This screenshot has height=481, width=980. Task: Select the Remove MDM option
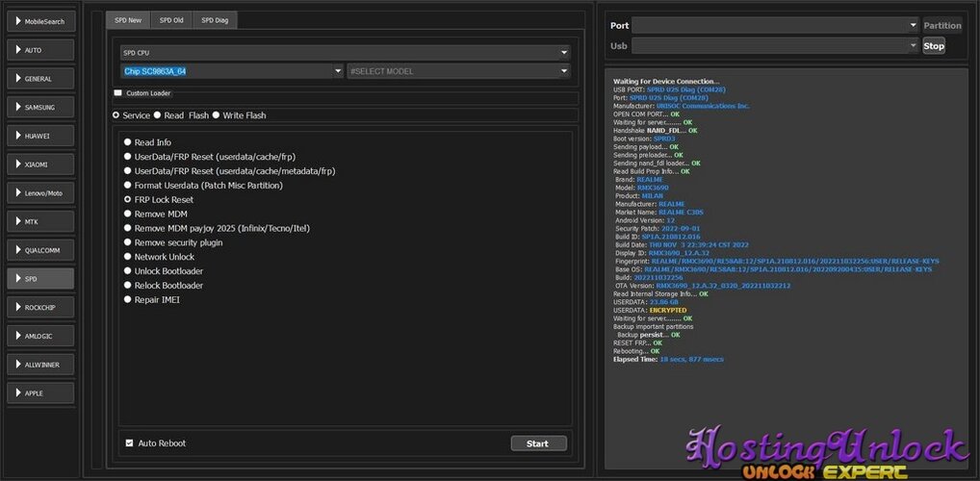pyautogui.click(x=156, y=214)
